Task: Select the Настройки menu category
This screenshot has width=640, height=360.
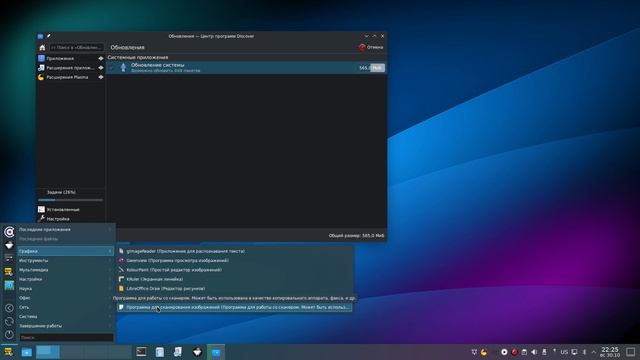Action: pos(65,279)
